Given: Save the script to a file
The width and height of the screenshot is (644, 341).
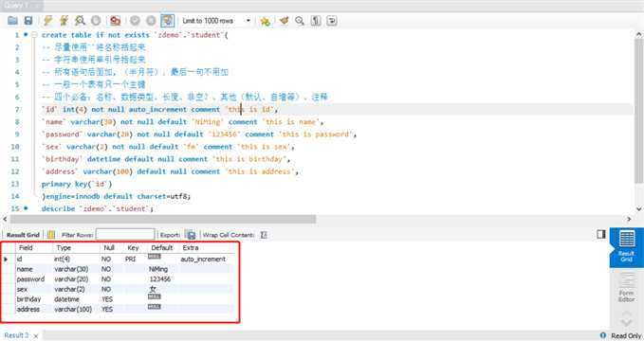Looking at the screenshot, I should pyautogui.click(x=28, y=21).
